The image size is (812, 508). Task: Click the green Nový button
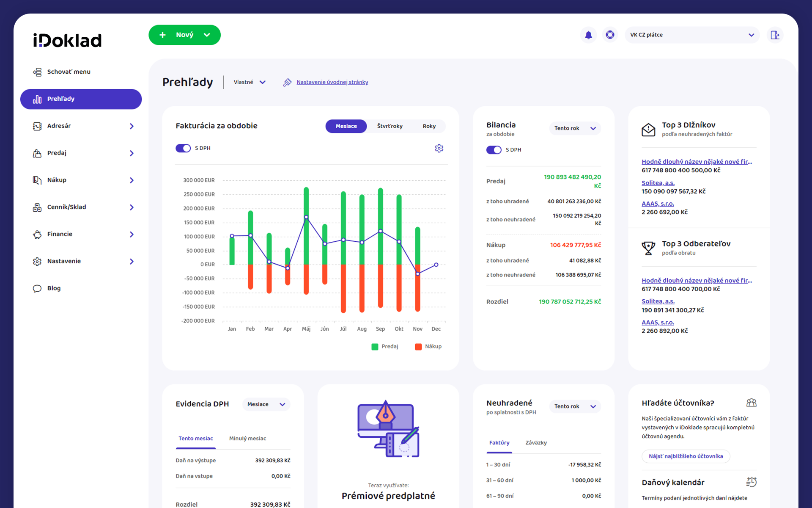click(x=184, y=35)
